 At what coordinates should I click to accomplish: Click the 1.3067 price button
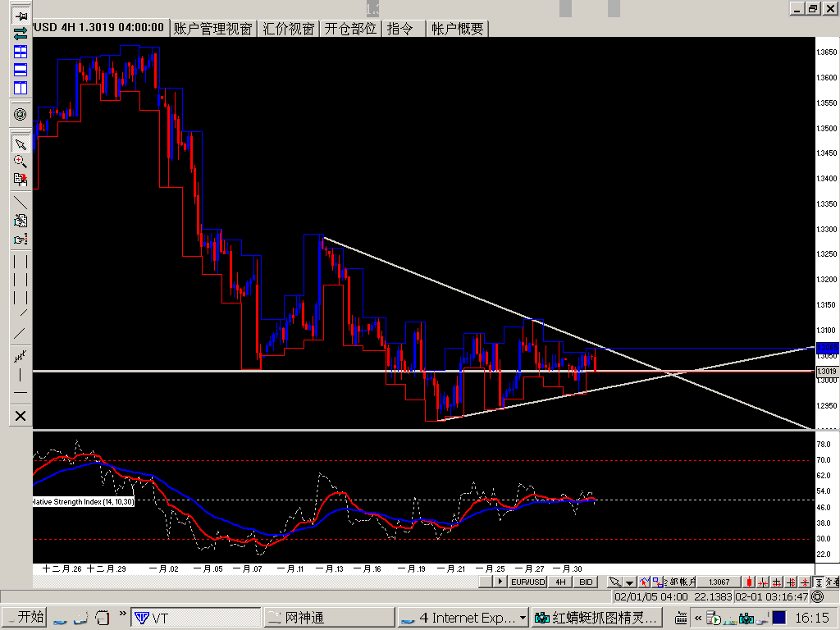point(719,582)
